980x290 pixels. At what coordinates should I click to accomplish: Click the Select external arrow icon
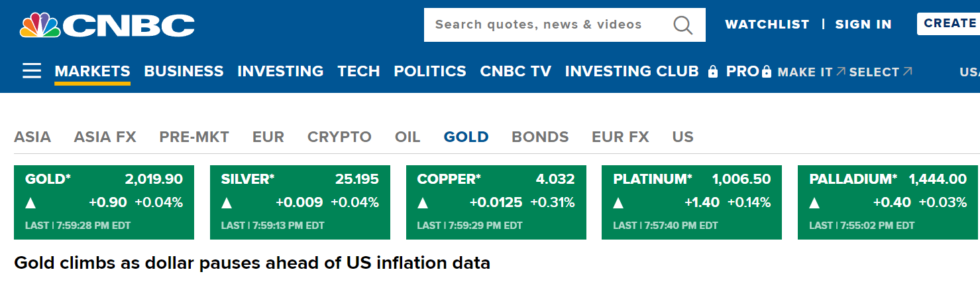pos(908,71)
